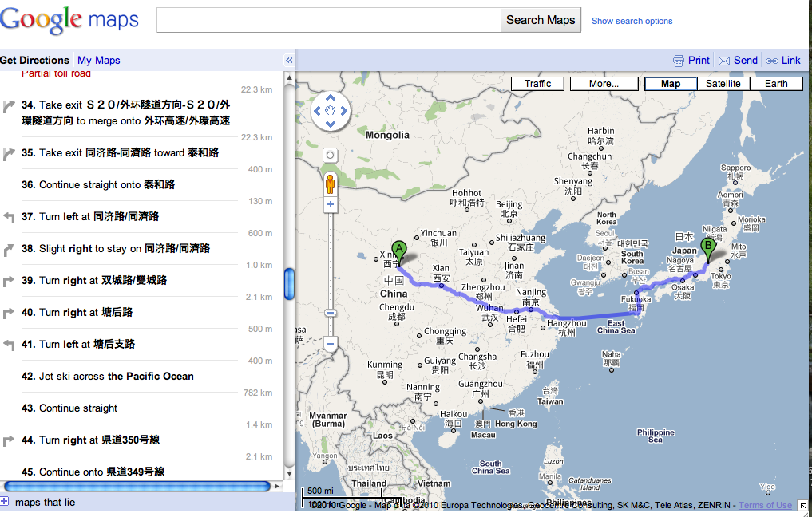Click the printer icon

click(x=679, y=61)
